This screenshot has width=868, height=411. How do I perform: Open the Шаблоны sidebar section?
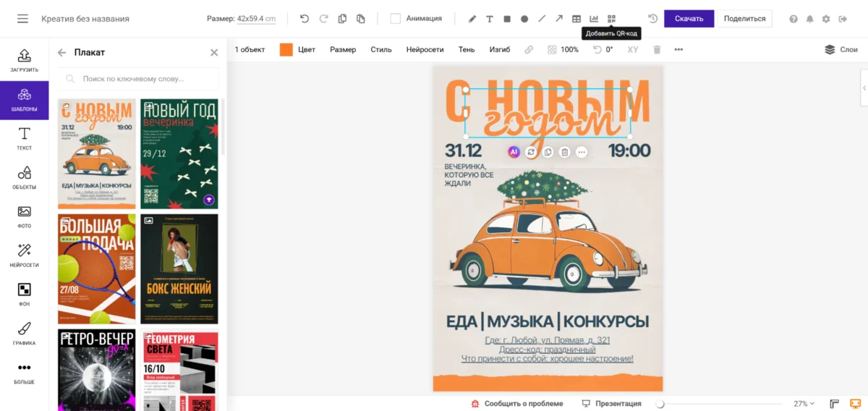coord(25,100)
